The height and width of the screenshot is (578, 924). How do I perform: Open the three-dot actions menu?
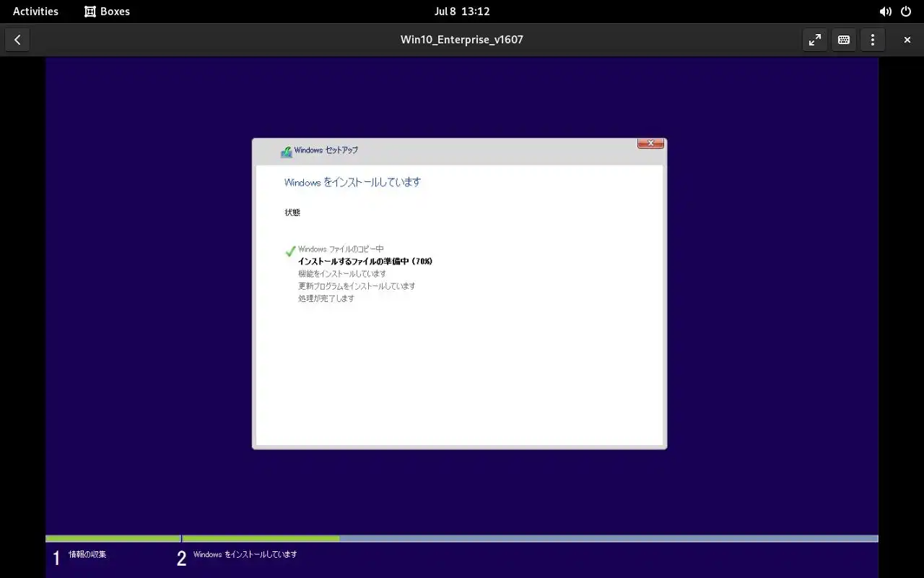tap(873, 40)
